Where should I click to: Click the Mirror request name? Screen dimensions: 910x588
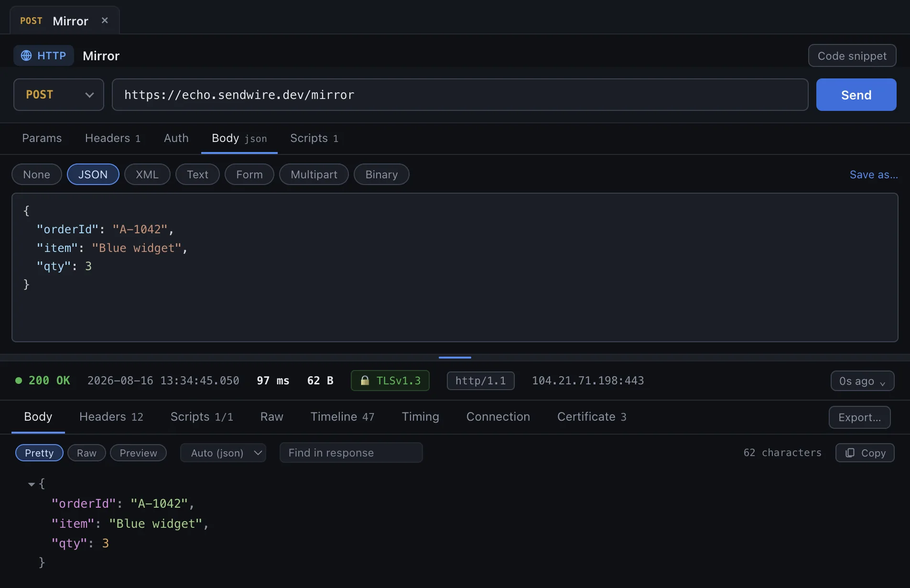point(101,56)
